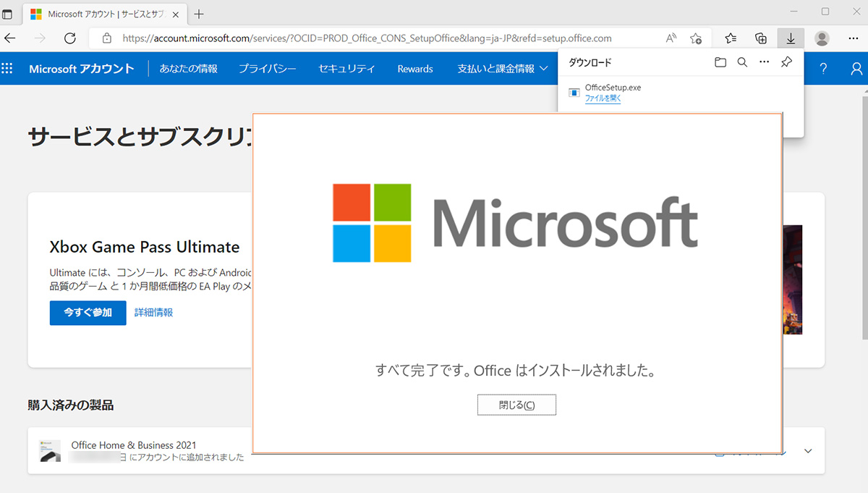Refresh the current page
Viewport: 868px width, 493px height.
(70, 38)
